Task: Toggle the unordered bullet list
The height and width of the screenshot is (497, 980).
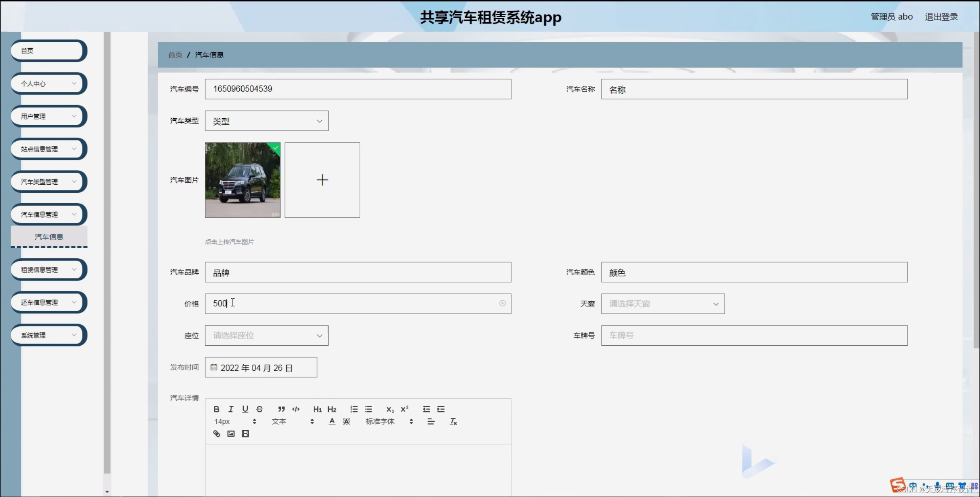Action: pyautogui.click(x=368, y=409)
